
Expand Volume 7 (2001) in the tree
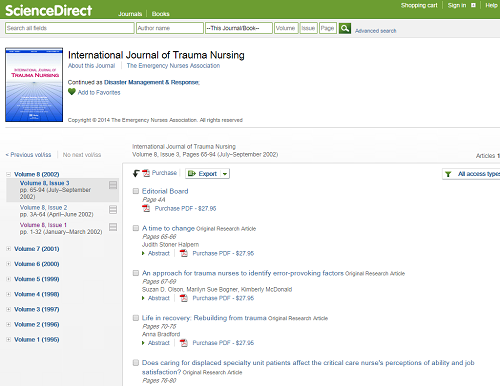tap(8, 249)
